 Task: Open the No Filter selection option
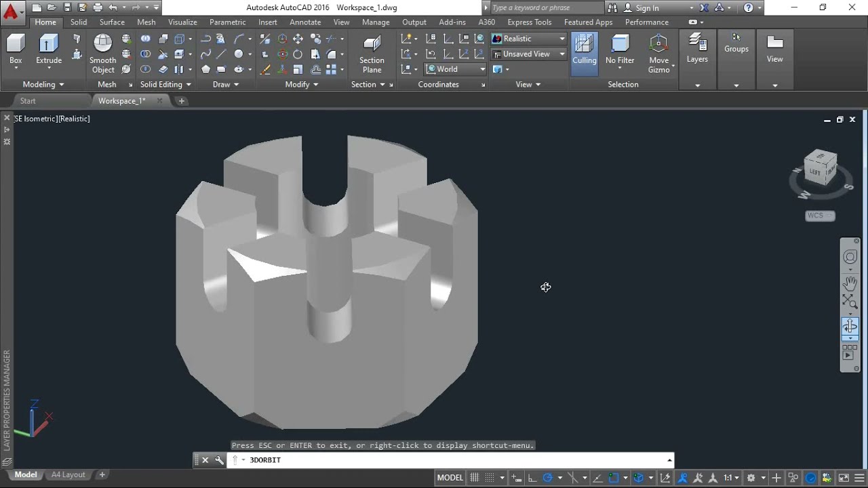click(620, 52)
